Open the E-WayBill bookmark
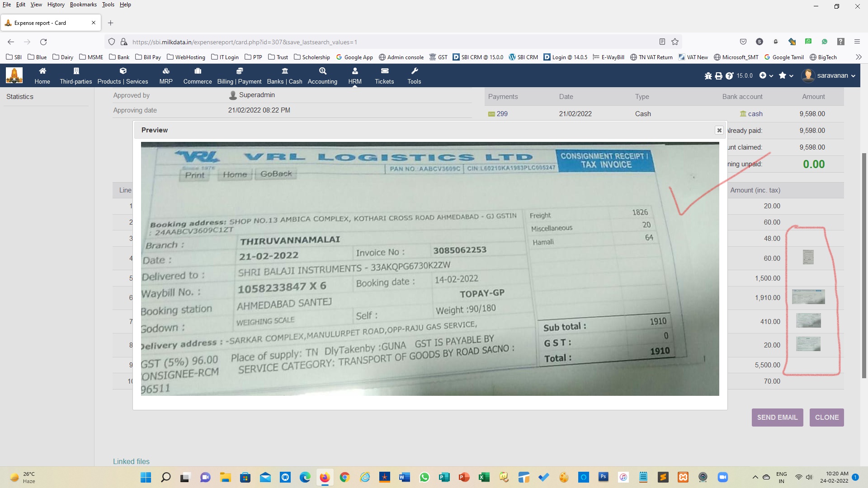The width and height of the screenshot is (868, 488). coord(609,57)
